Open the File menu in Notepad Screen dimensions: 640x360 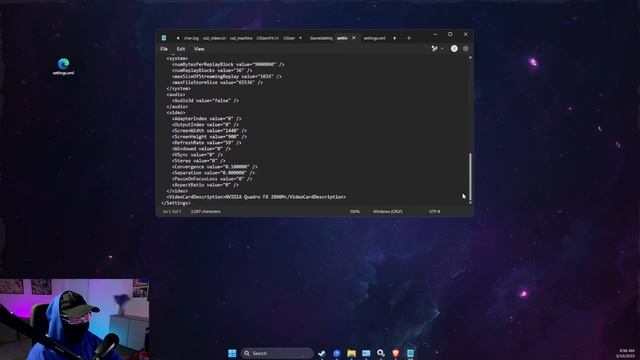tap(164, 49)
